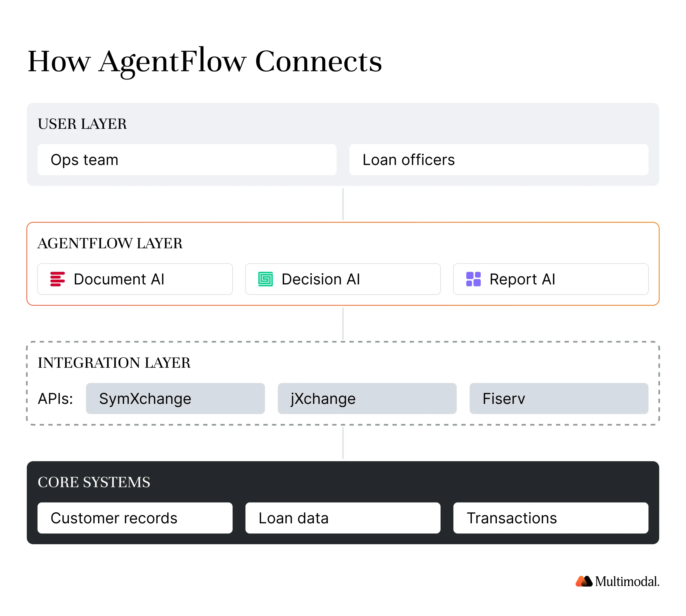686x616 pixels.
Task: Click the Multimodal logo icon
Action: pyautogui.click(x=583, y=581)
